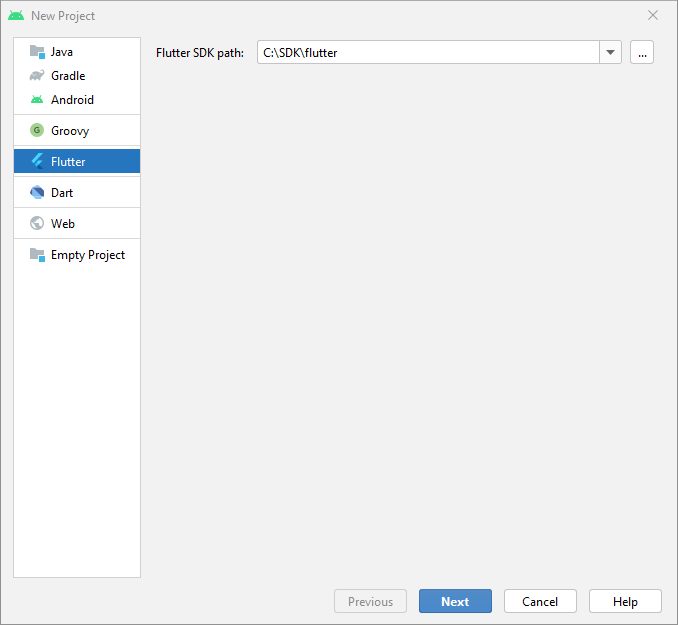Click the green Android robot icon in list
Viewport: 678px width, 625px height.
(37, 99)
